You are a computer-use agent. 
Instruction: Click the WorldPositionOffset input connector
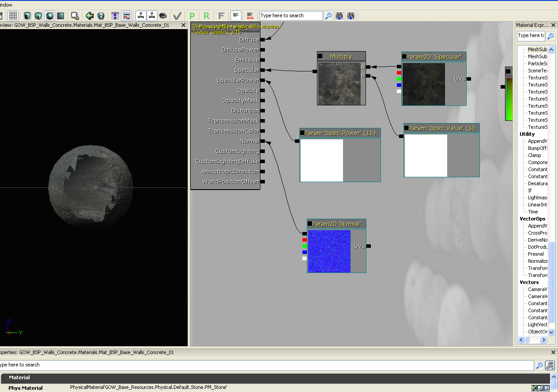tap(263, 182)
